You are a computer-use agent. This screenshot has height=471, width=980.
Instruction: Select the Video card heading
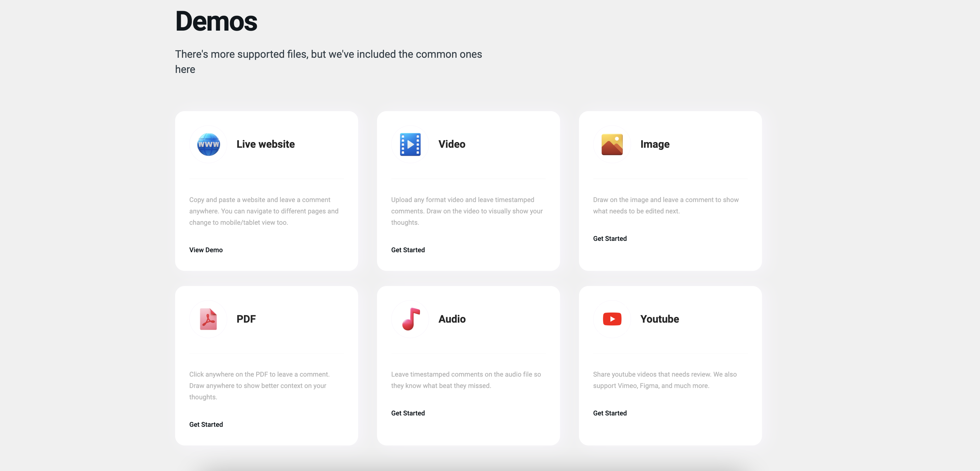[452, 144]
